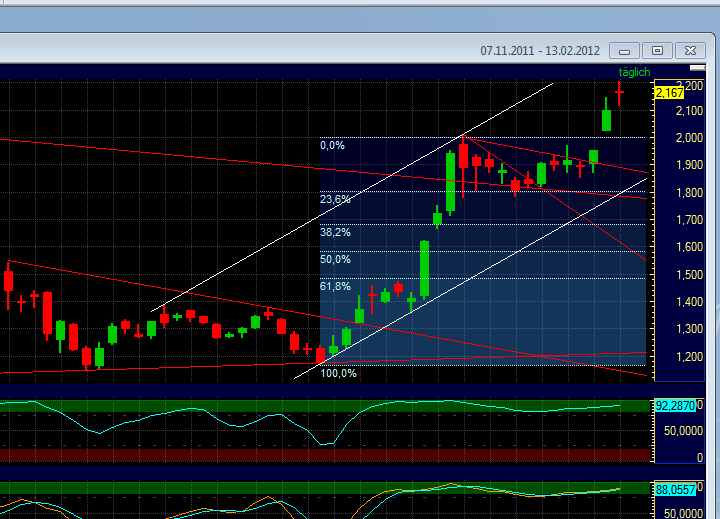This screenshot has height=519, width=720.
Task: Click the 50,0% Fibonacci level label
Action: [x=335, y=259]
